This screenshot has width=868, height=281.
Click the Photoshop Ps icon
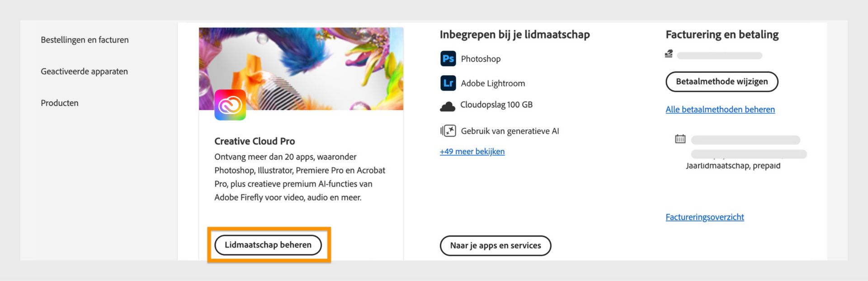pos(447,58)
